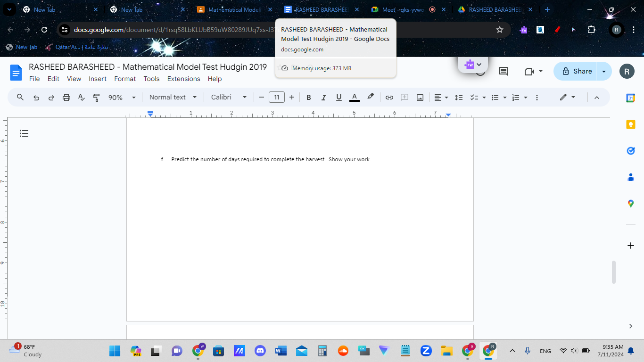The height and width of the screenshot is (362, 644).
Task: Show more toolbar options
Action: click(537, 98)
